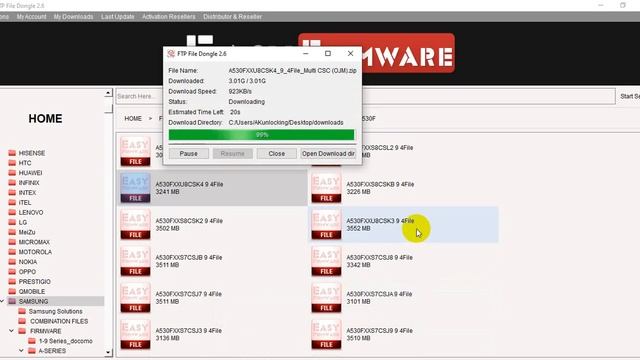This screenshot has width=640, height=360.
Task: Select the INTEX folder icon
Action: pyautogui.click(x=12, y=193)
